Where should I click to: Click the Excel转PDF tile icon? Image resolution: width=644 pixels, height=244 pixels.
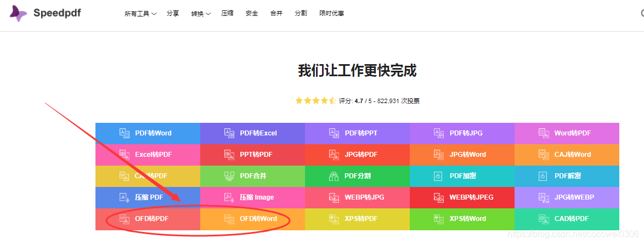point(125,155)
